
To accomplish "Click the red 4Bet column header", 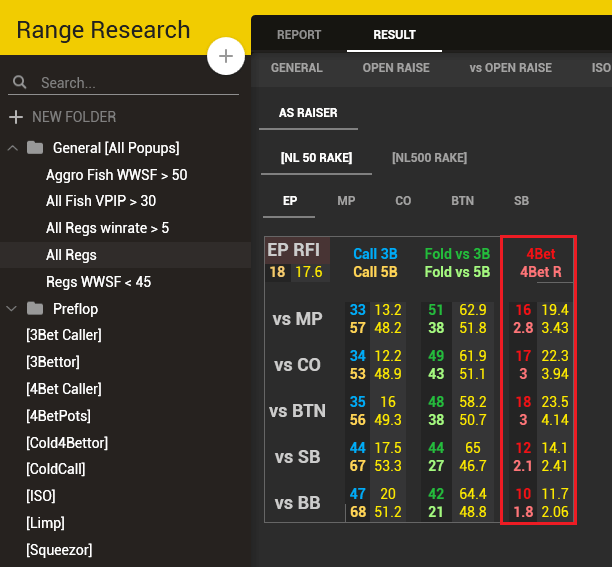I will point(541,254).
